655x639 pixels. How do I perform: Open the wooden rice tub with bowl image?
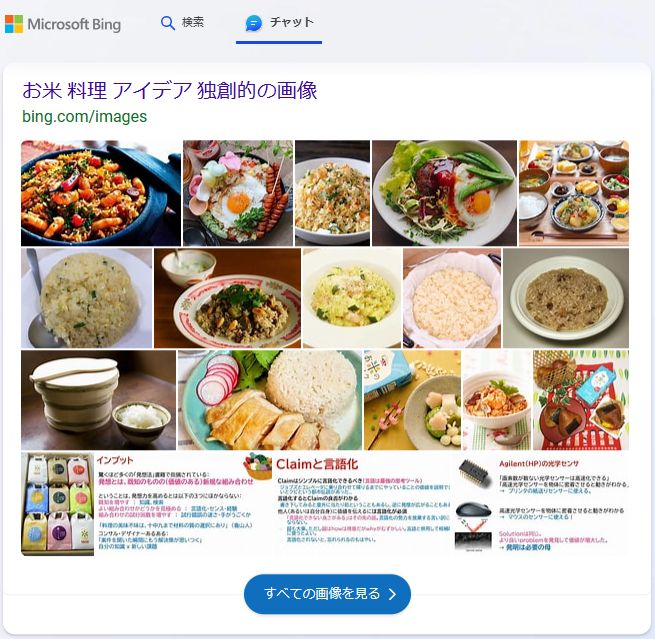click(x=99, y=400)
